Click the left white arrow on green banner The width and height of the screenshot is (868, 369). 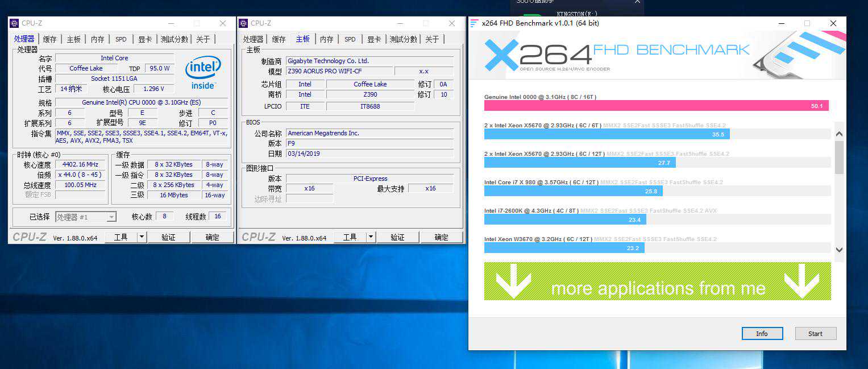[x=513, y=282]
